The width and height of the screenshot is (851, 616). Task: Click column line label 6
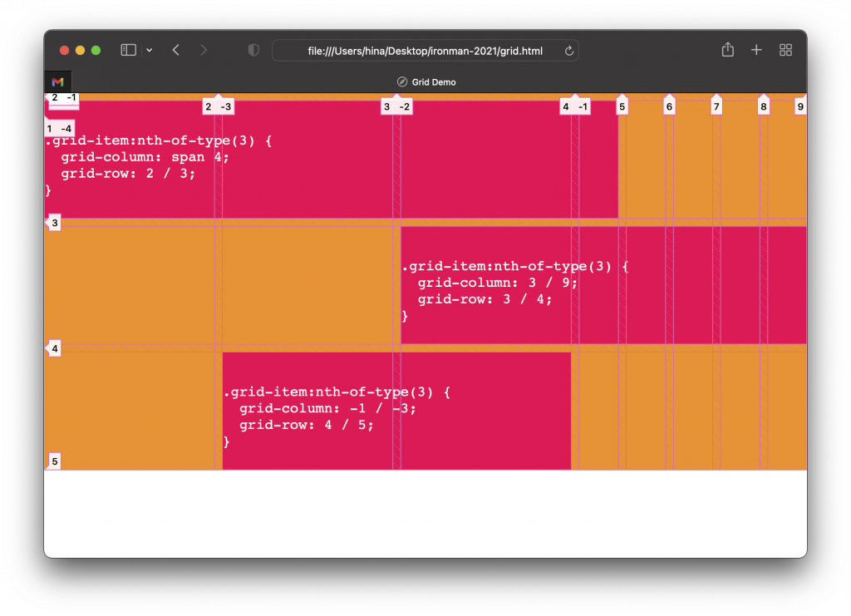point(669,106)
